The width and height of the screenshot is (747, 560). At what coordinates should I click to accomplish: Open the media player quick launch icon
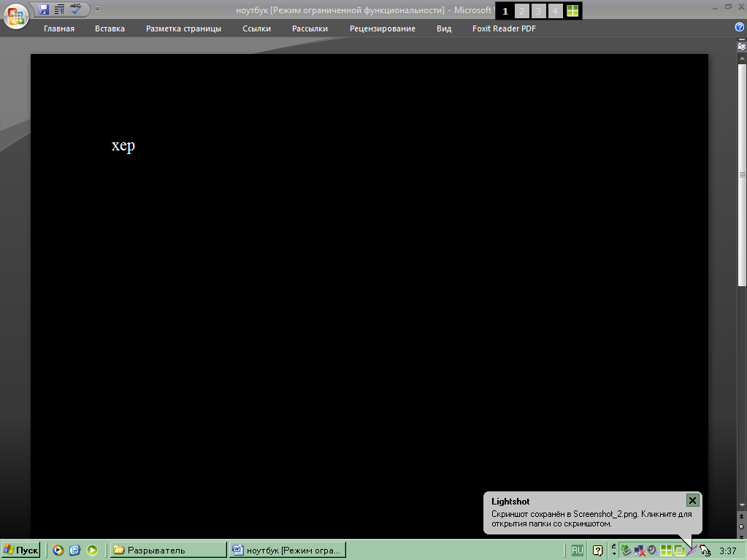point(93,551)
